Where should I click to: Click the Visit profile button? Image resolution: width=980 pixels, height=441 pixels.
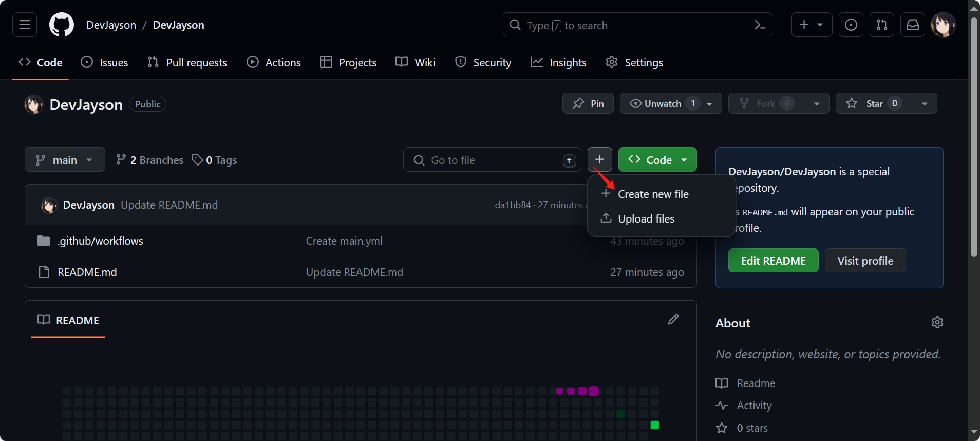click(x=865, y=261)
